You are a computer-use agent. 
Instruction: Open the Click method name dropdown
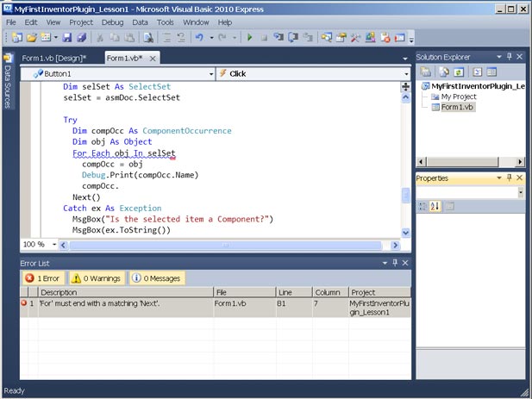click(x=404, y=74)
